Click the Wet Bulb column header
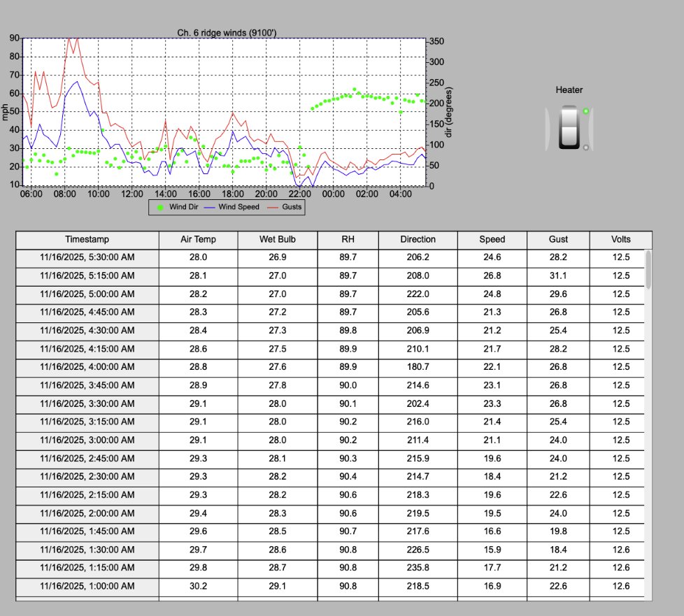Viewport: 684px width, 616px height. [278, 240]
